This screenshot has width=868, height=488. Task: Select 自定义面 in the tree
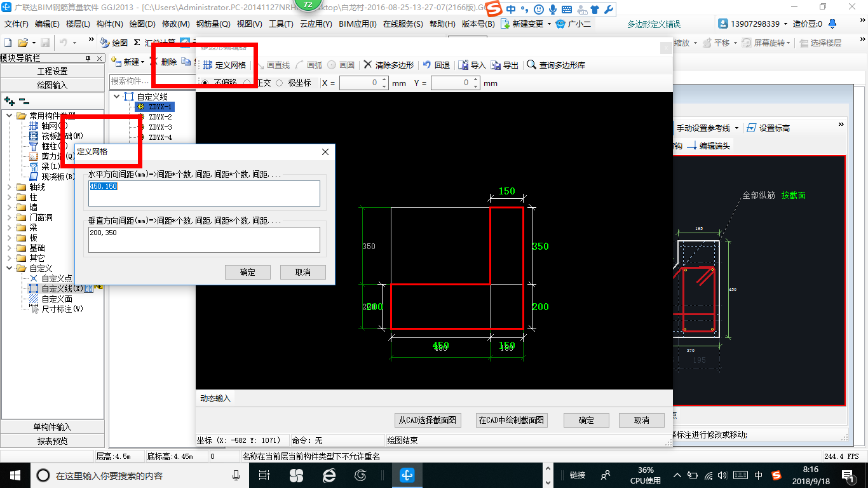57,299
